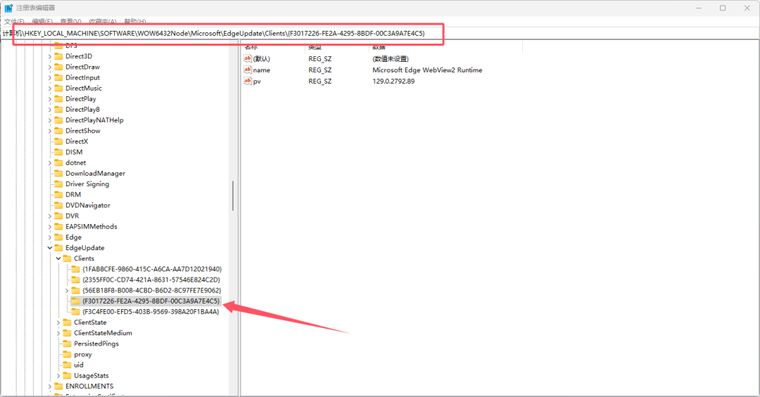Viewport: 760px width, 397px height.
Task: Open the 帮助(H) menu
Action: (135, 21)
